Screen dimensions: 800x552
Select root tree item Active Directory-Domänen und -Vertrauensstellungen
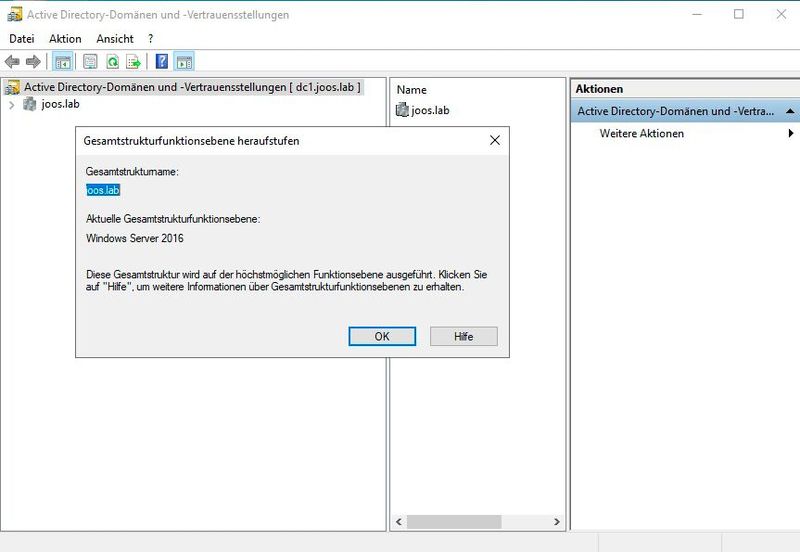(x=192, y=87)
